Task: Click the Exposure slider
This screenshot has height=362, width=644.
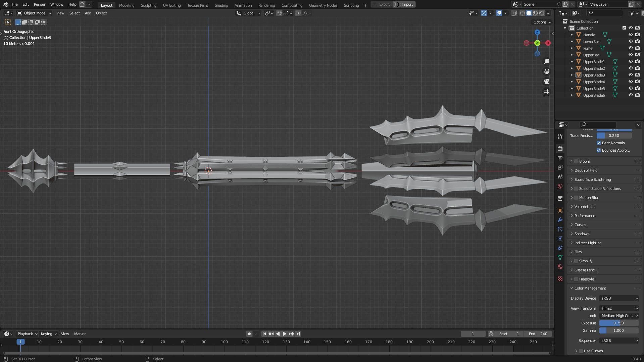Action: [619, 323]
